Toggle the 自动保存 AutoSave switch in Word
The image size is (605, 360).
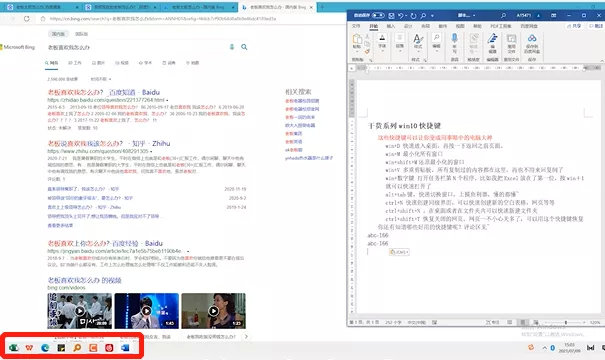pyautogui.click(x=378, y=15)
